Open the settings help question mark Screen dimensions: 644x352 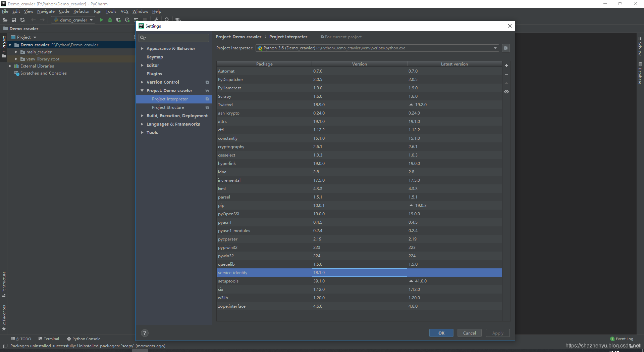[x=145, y=333]
